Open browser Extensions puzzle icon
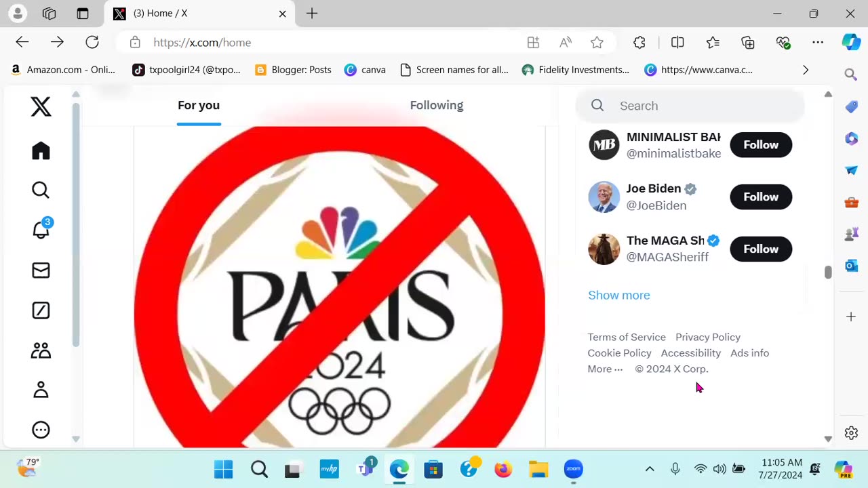Image resolution: width=868 pixels, height=488 pixels. 639,43
